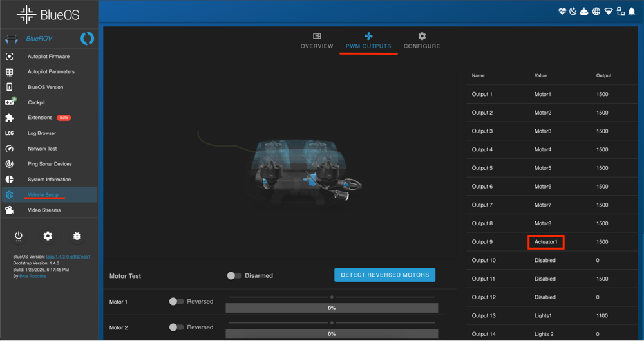
Task: Open the Actuator1 value for Output 9
Action: coord(545,242)
